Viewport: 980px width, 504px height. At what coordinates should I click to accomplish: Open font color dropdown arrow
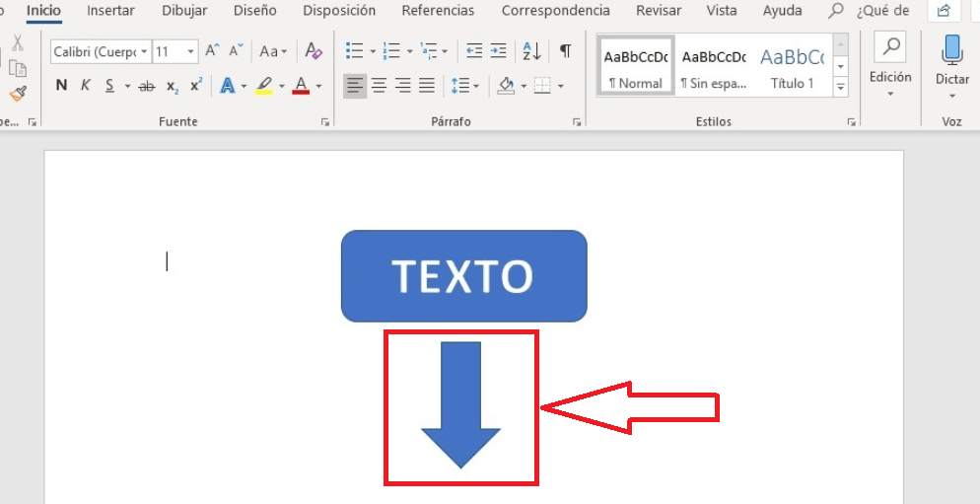pos(318,86)
